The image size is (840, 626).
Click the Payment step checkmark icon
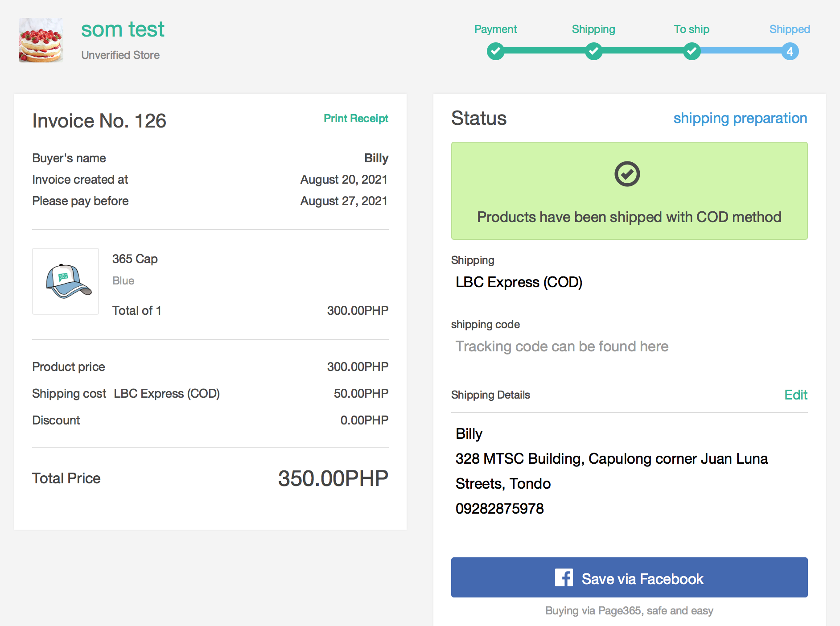495,51
